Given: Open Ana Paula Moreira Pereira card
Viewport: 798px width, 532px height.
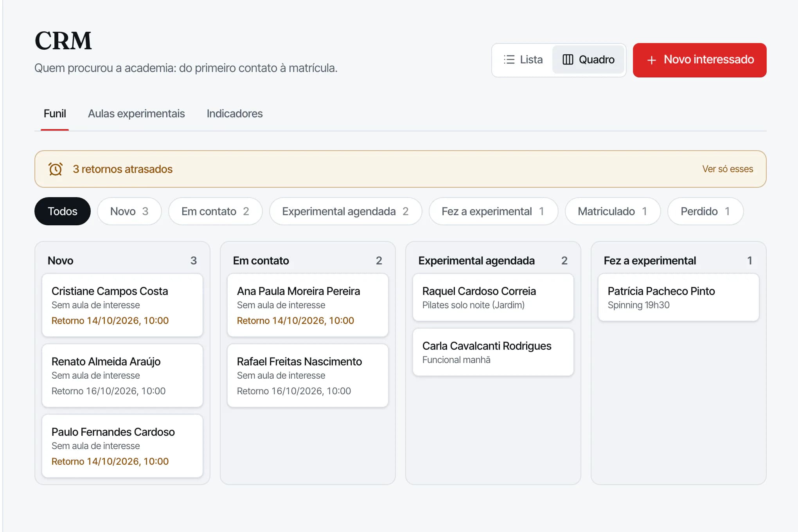Looking at the screenshot, I should [x=308, y=305].
